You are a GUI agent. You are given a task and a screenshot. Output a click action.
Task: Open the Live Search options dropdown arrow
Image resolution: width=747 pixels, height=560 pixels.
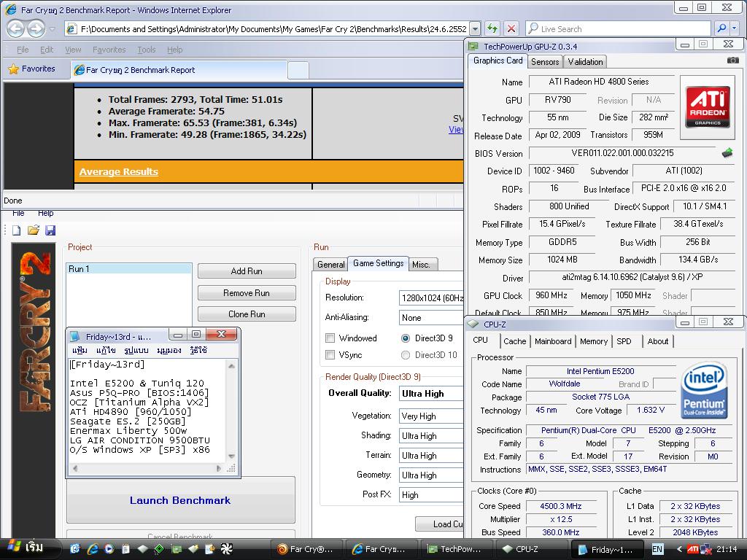coord(735,28)
